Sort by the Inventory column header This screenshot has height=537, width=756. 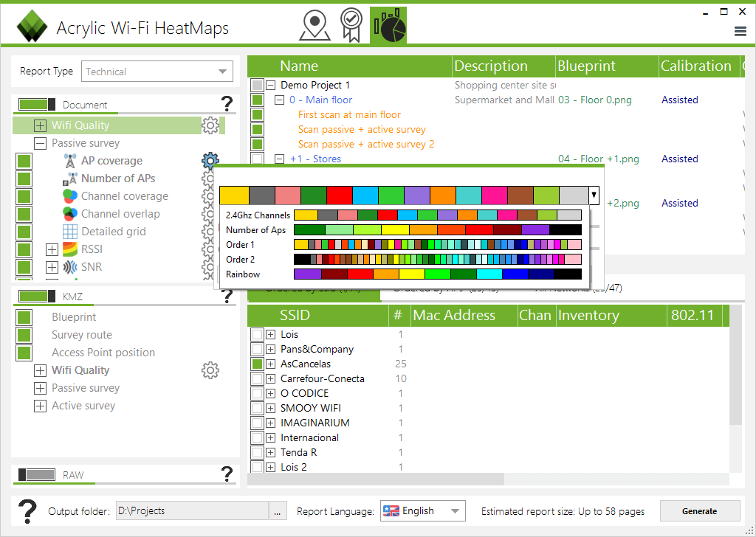[x=611, y=316]
